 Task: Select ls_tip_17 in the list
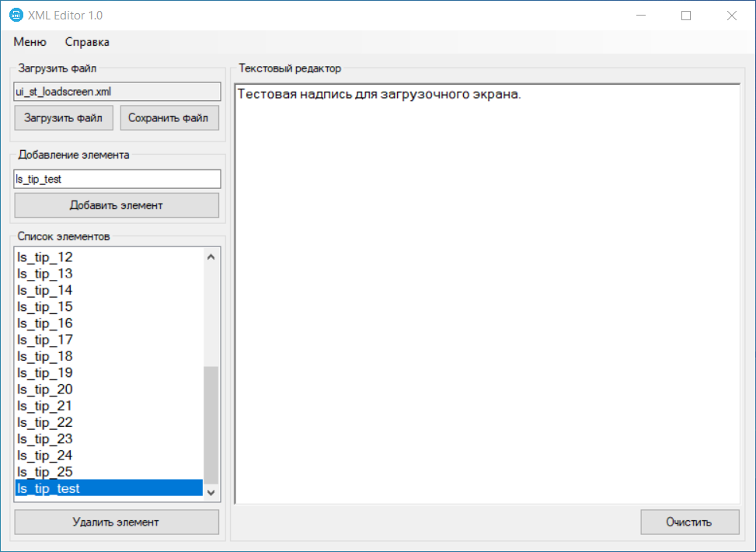(109, 340)
